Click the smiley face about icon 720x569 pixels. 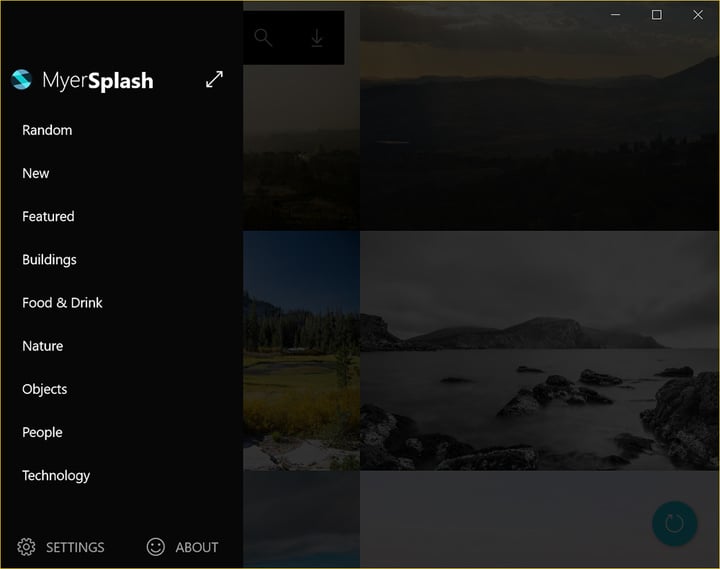156,547
